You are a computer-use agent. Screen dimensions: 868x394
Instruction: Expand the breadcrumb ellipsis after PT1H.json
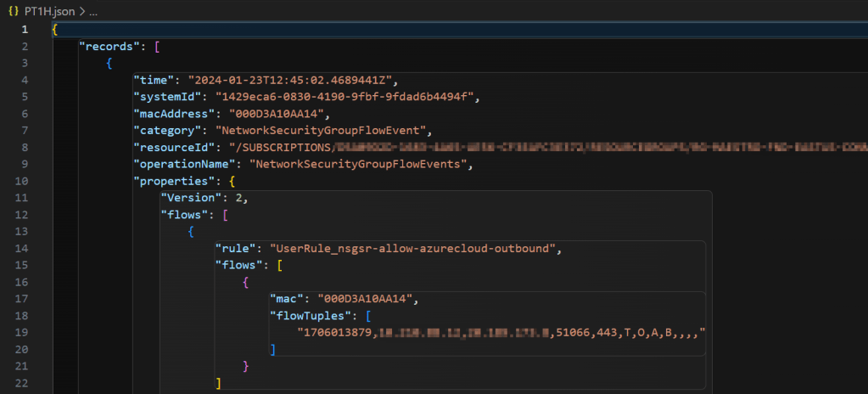click(92, 9)
